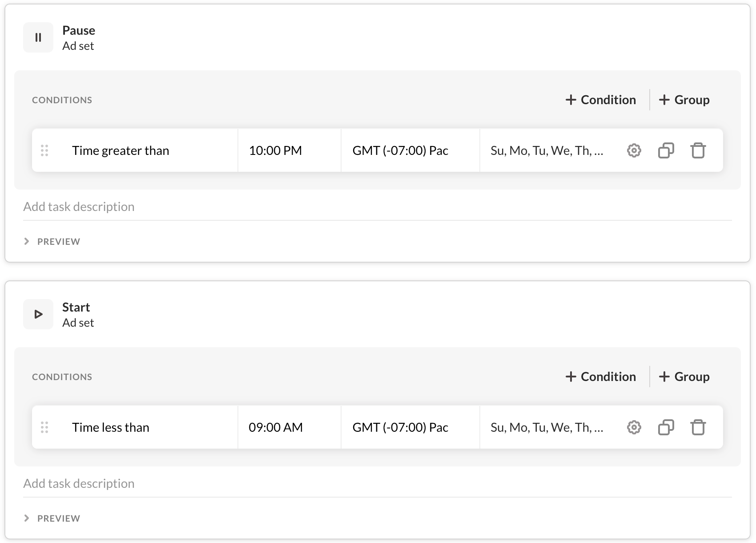Expand PREVIEW section of Start task

[52, 518]
